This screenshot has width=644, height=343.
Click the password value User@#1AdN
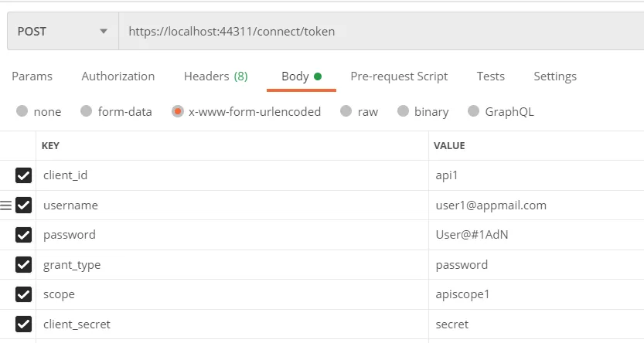point(472,235)
